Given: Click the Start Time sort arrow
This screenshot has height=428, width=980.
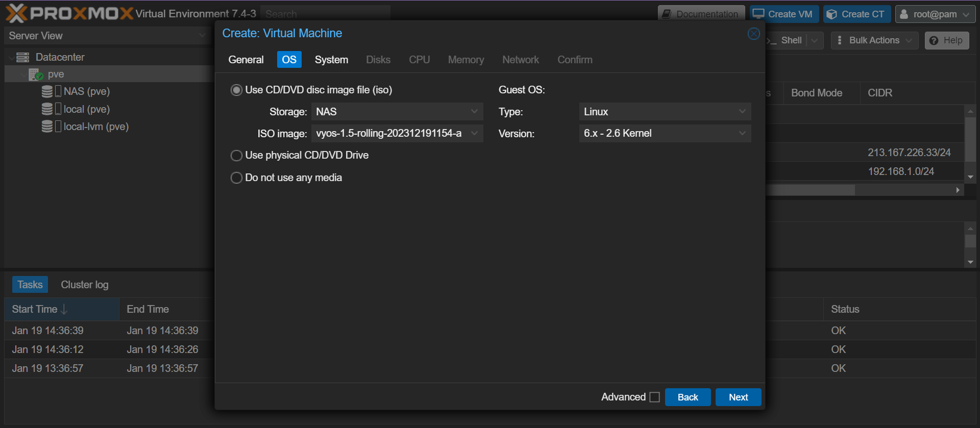Looking at the screenshot, I should click(64, 309).
